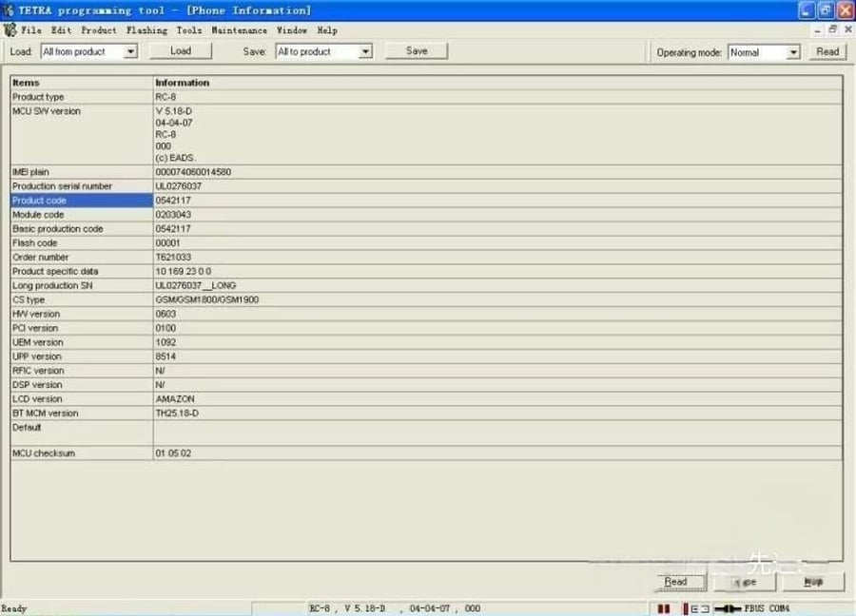Click the CS type value 'GSM/GSM1800/GSM1900'
Screen dimensions: 856x616
pos(207,300)
